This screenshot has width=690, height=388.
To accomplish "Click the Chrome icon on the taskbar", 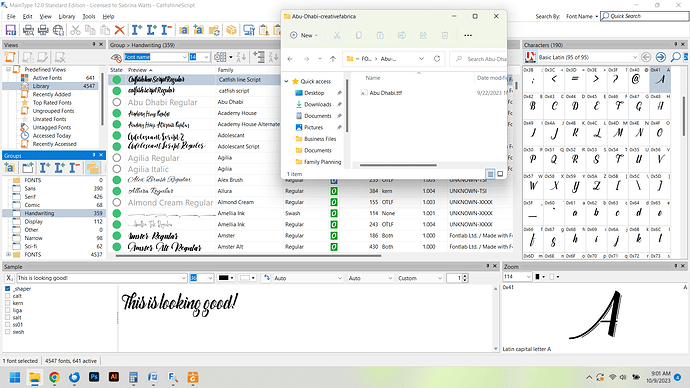I will [55, 377].
